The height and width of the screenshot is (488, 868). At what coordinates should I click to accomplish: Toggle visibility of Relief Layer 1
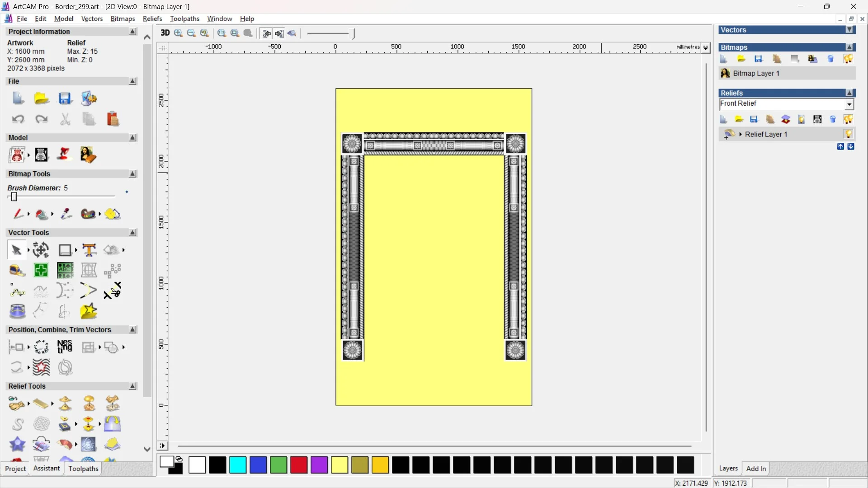849,134
